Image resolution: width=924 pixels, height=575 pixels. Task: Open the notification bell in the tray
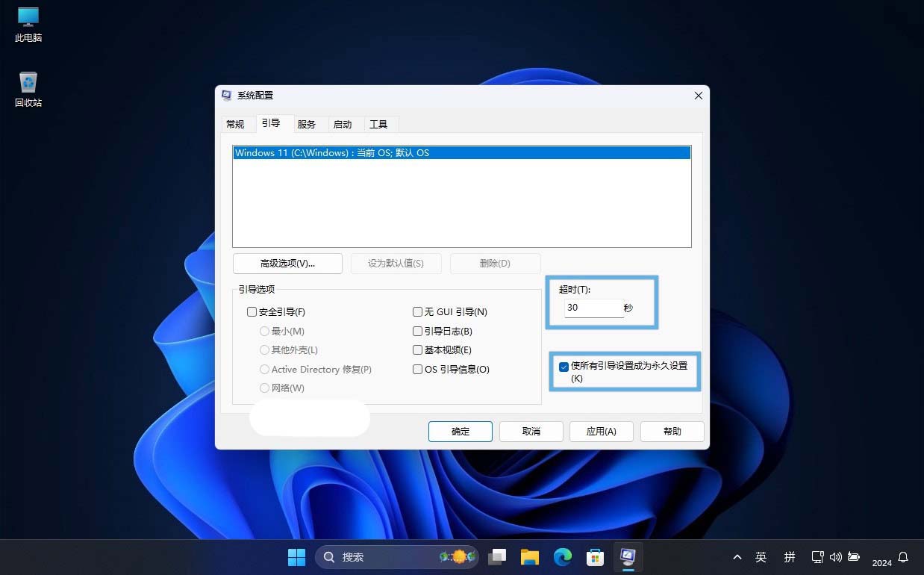coord(903,557)
